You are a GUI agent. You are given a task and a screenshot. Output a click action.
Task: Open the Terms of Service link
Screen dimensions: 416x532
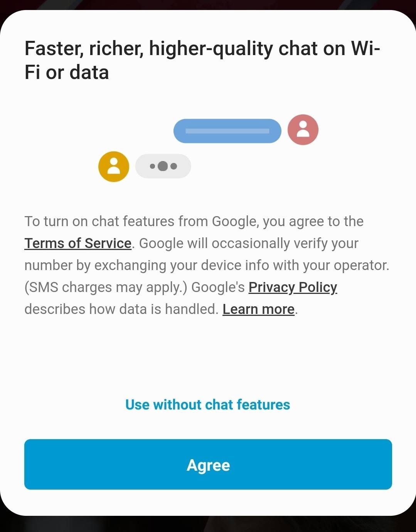click(x=78, y=243)
